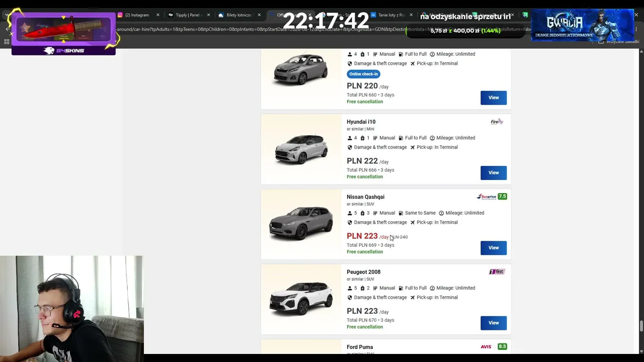This screenshot has height=362, width=644.
Task: Click the coverage shield icon on the Nissan Qashqai card
Action: 350,222
